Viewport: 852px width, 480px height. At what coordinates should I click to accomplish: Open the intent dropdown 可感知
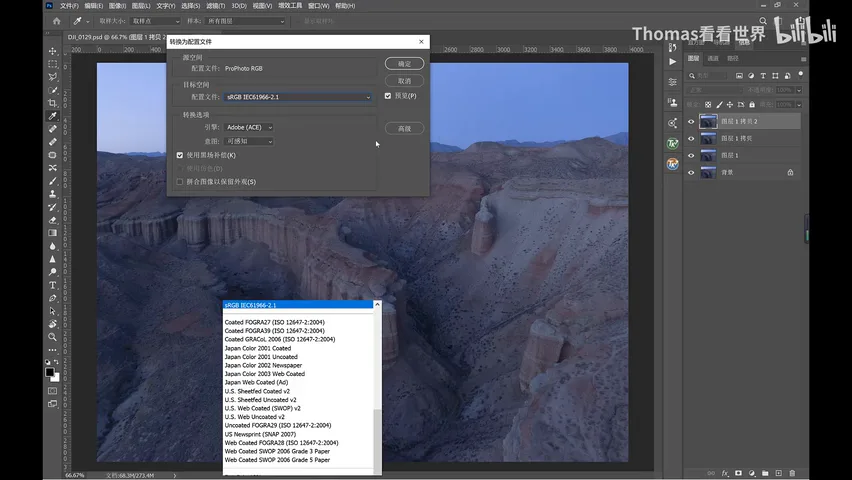tap(249, 141)
